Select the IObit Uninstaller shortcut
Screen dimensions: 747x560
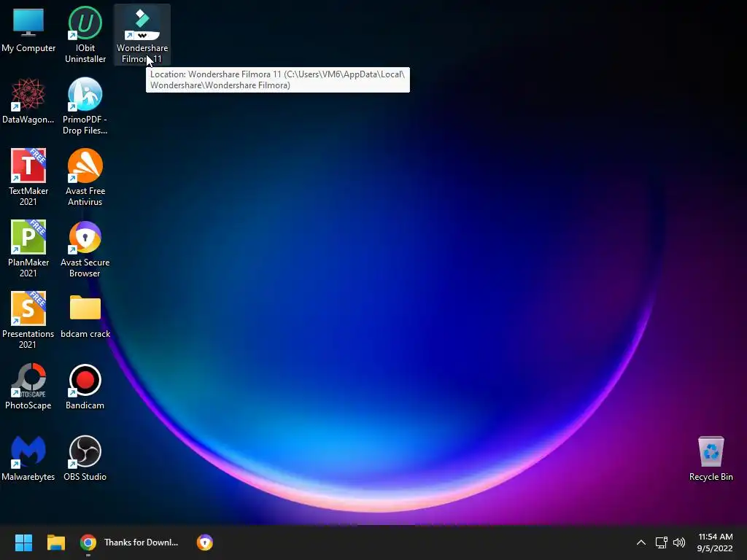tap(85, 34)
